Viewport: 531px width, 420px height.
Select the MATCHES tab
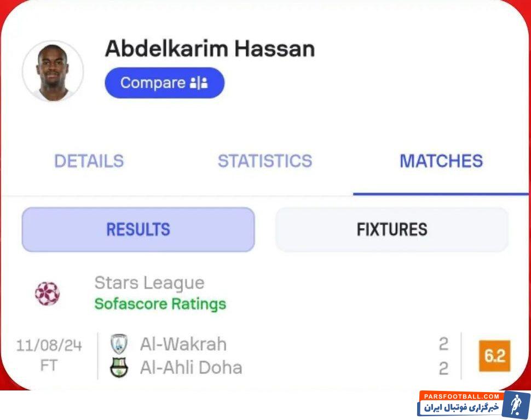pyautogui.click(x=441, y=161)
